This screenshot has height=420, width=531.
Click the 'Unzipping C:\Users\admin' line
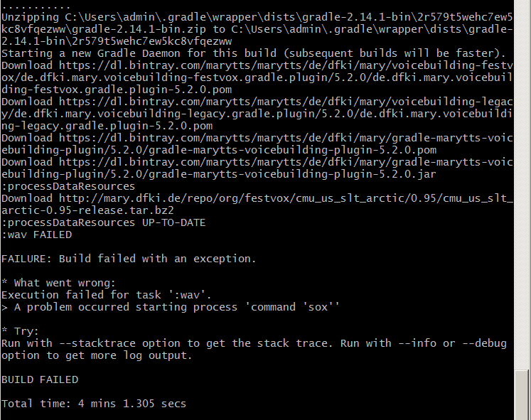(x=257, y=29)
